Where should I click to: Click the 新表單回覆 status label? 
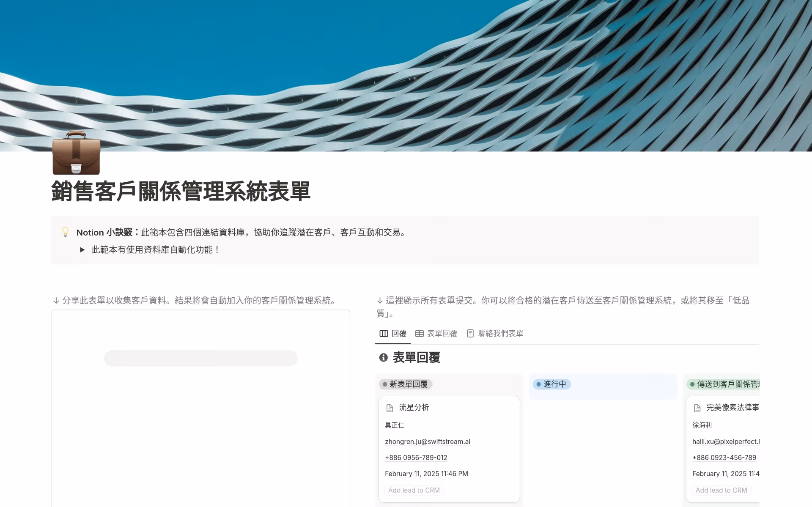pos(406,384)
